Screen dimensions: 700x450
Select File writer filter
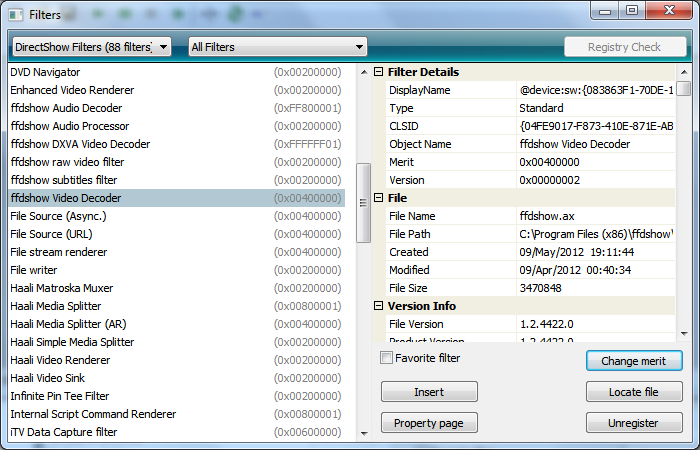click(x=176, y=270)
